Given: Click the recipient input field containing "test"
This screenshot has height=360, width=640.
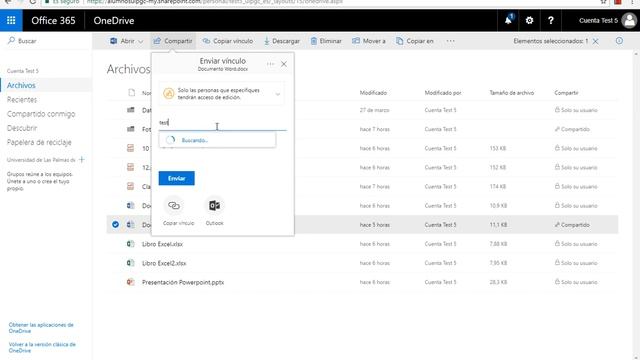Looking at the screenshot, I should pos(222,123).
